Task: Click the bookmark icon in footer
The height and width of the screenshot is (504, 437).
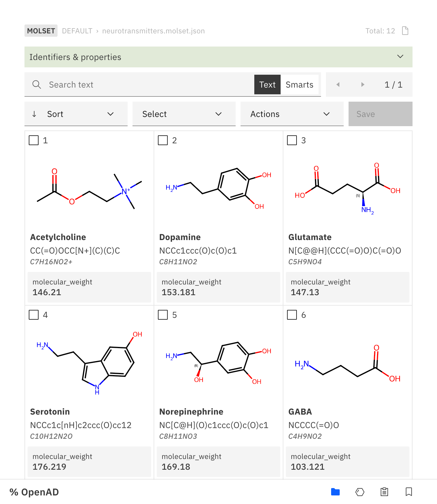Action: pyautogui.click(x=409, y=492)
